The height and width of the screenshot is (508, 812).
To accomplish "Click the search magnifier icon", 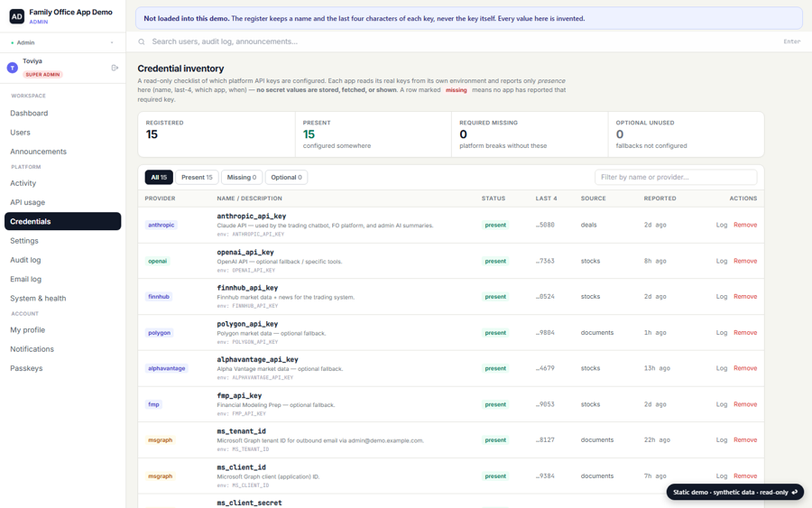I will point(142,42).
